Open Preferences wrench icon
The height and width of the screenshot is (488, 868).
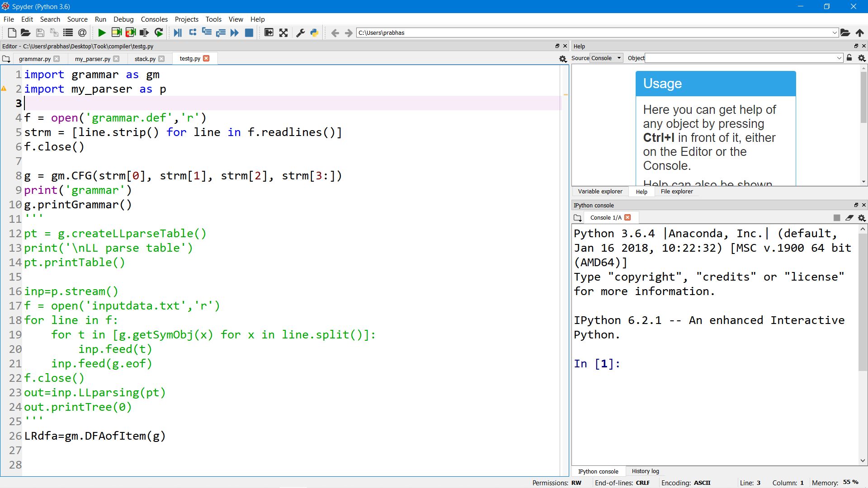300,33
